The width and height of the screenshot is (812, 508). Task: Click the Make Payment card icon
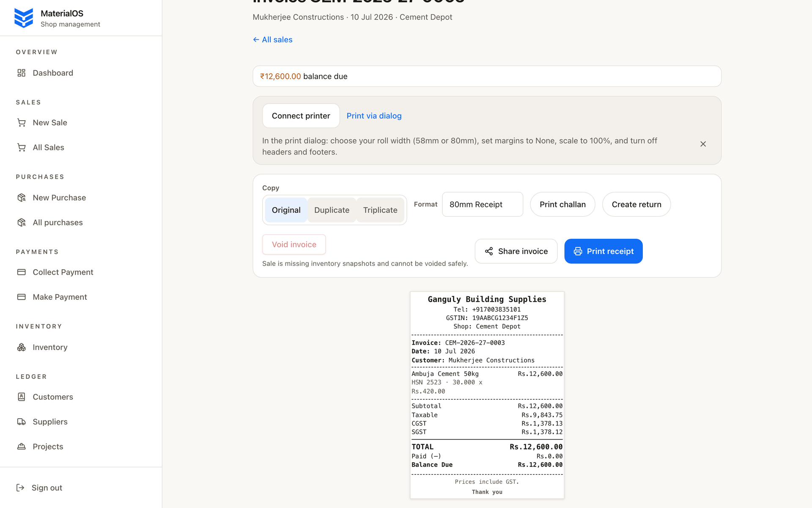(x=22, y=297)
